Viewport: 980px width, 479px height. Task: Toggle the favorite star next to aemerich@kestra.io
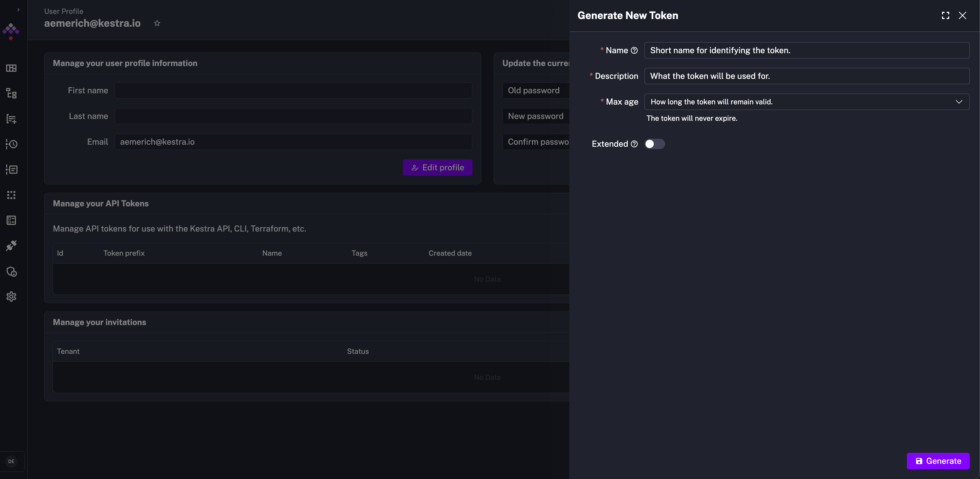tap(157, 23)
